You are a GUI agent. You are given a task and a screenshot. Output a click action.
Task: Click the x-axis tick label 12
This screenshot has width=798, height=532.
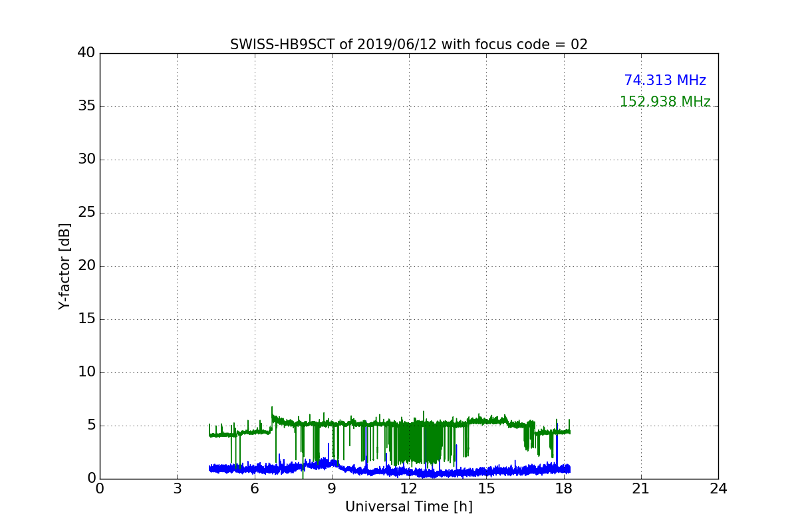click(x=409, y=489)
